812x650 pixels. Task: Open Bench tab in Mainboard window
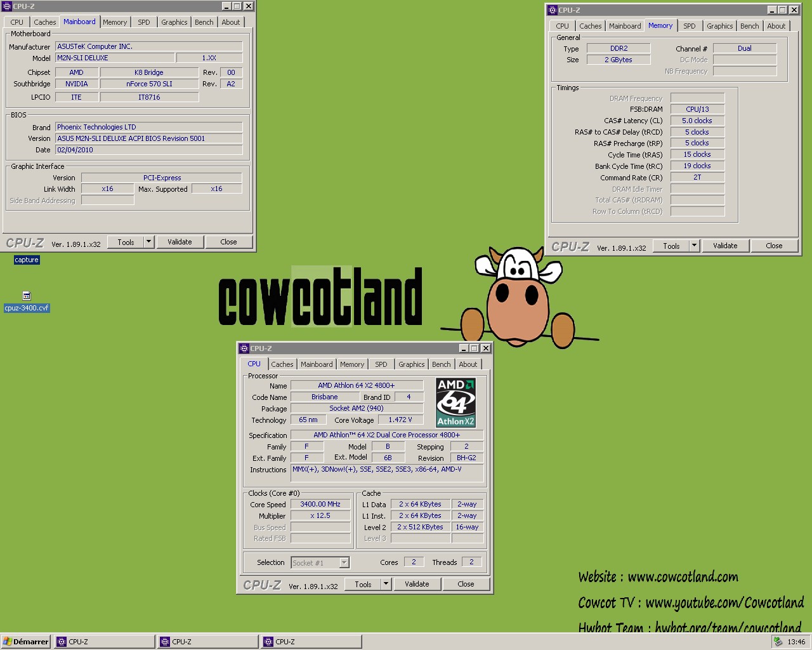(204, 22)
